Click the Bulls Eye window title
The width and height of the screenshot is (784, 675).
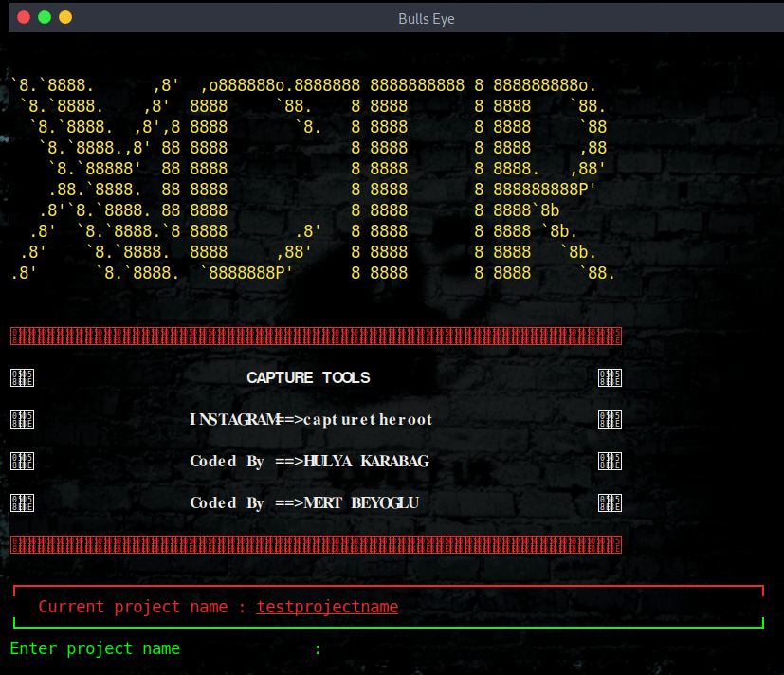pyautogui.click(x=426, y=19)
